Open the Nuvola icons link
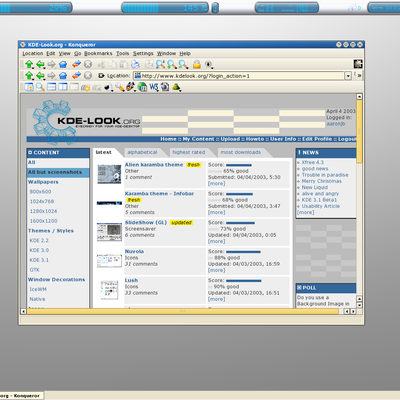The image size is (400, 400). (x=134, y=251)
